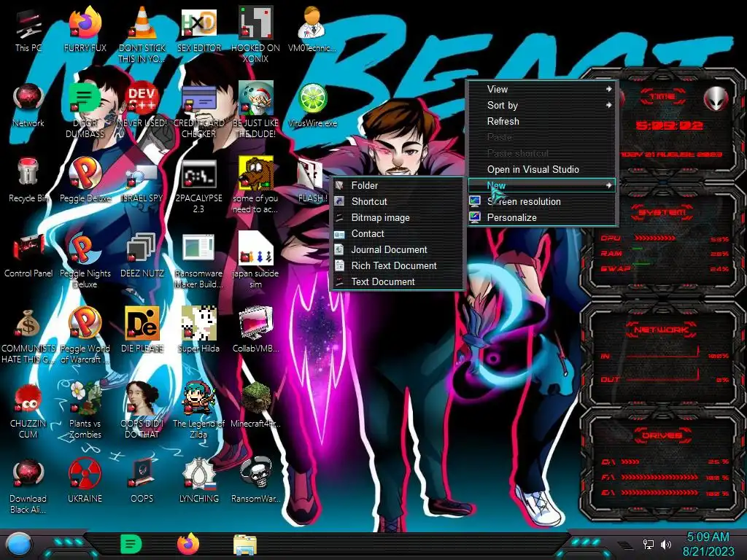The width and height of the screenshot is (747, 560).
Task: Create a new Journal Document
Action: pos(397,250)
